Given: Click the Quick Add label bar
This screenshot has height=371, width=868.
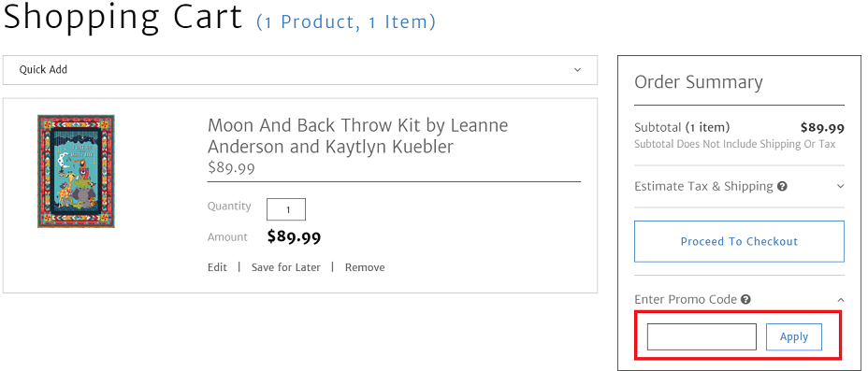Looking at the screenshot, I should point(300,70).
